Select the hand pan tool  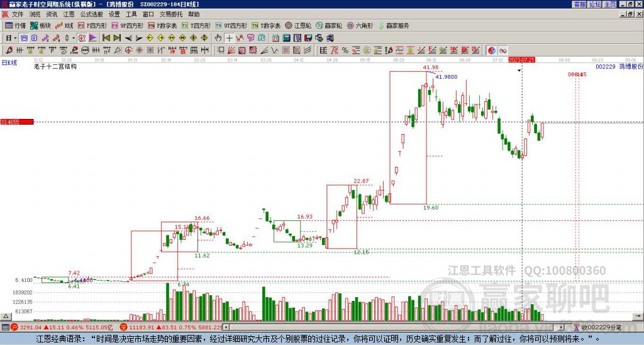(218, 38)
